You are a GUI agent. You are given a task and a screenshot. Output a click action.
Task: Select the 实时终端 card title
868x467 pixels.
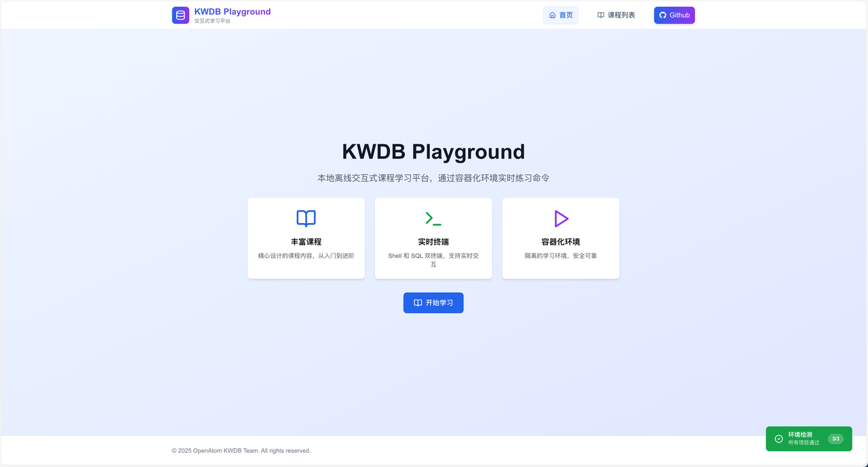[x=433, y=242]
